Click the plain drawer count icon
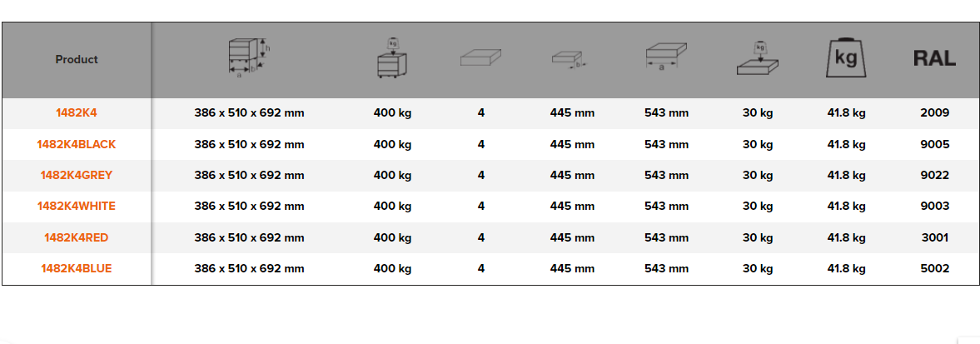 (x=481, y=59)
